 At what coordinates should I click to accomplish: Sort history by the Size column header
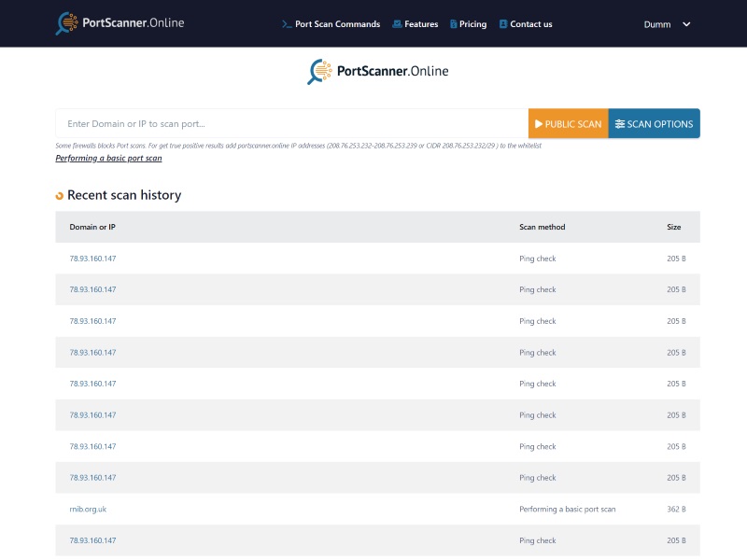[673, 227]
